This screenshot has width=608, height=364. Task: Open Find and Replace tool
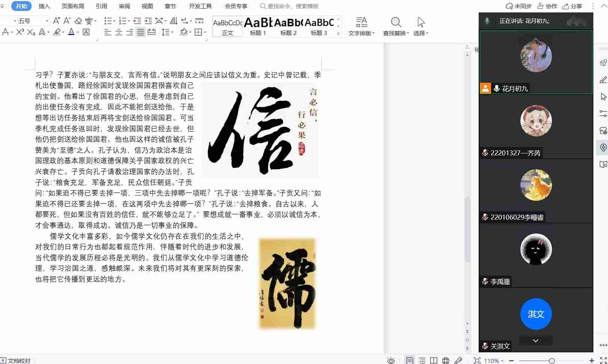396,26
